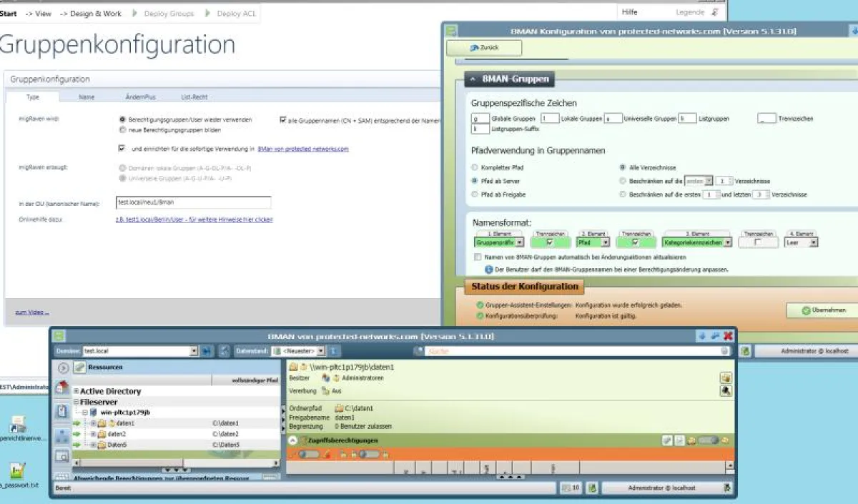
Task: Toggle alle Gruppennamen (CN + SAM) checkbox
Action: pyautogui.click(x=283, y=120)
